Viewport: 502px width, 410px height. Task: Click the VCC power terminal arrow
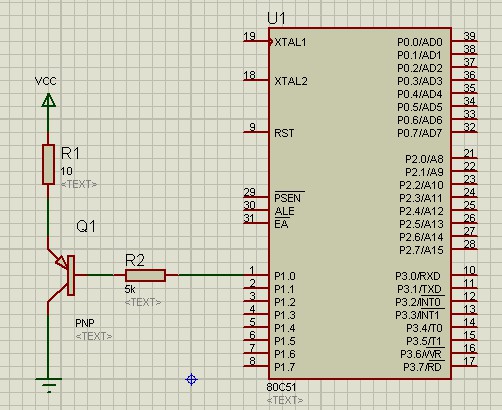coord(49,100)
